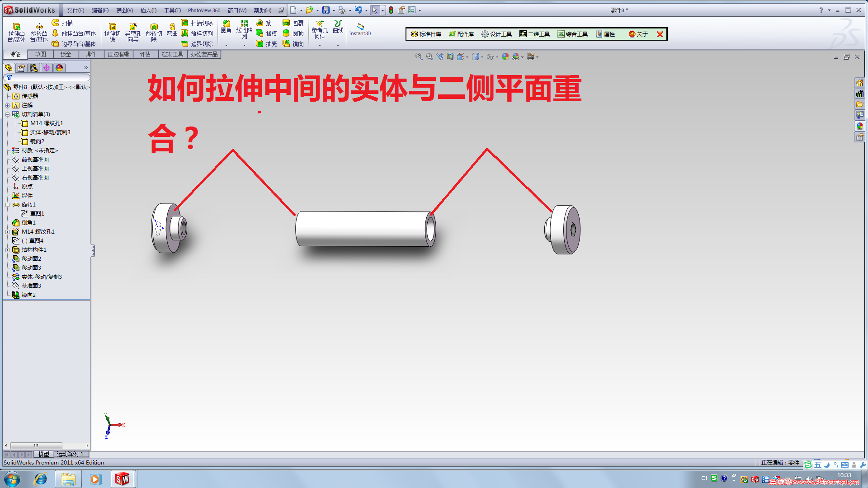Toggle the section view icon

(450, 56)
